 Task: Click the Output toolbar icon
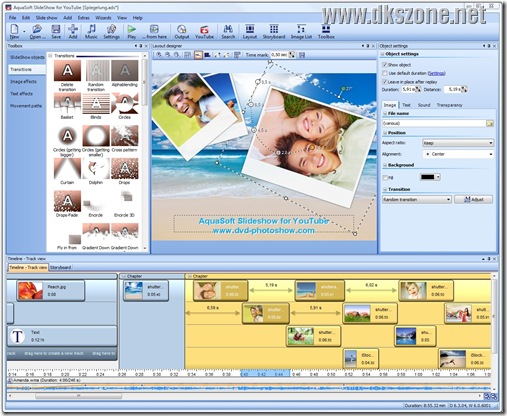(x=182, y=31)
